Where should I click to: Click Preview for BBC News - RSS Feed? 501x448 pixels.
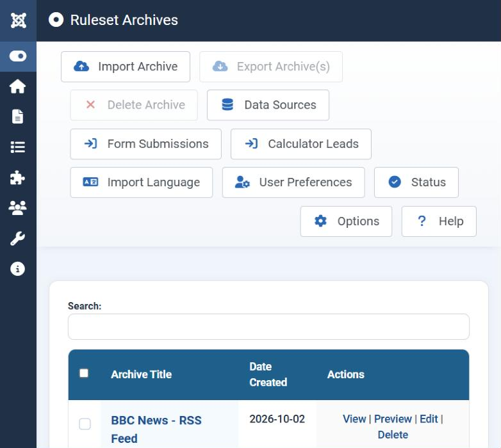393,419
